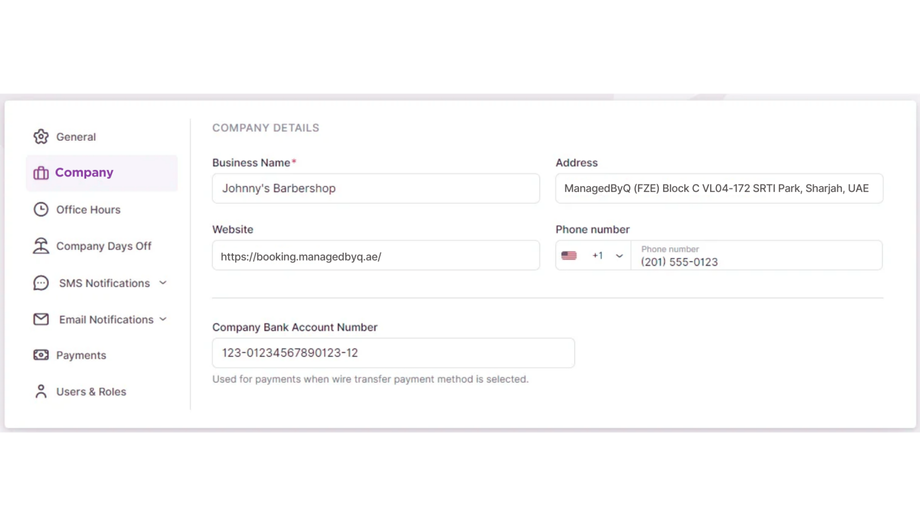Click the SMS Notifications speech bubble icon

(41, 283)
